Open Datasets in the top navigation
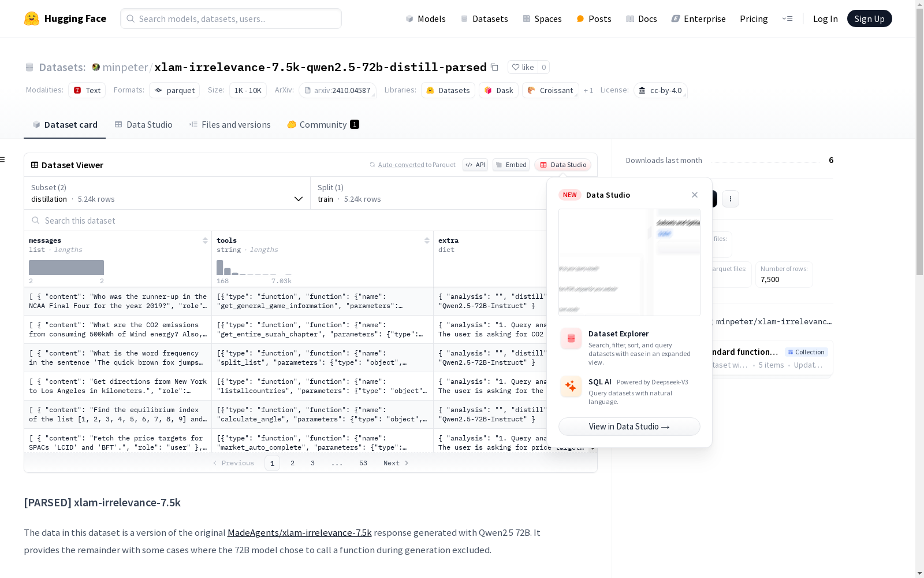 (484, 18)
